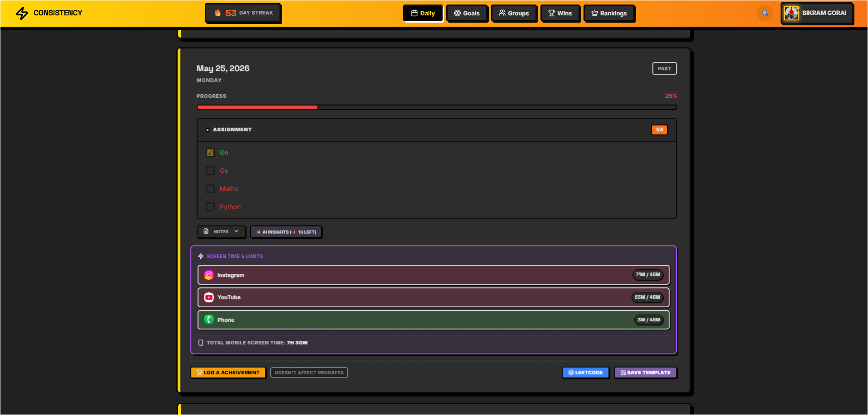Click the Instagram app icon
The width and height of the screenshot is (868, 415).
(209, 275)
